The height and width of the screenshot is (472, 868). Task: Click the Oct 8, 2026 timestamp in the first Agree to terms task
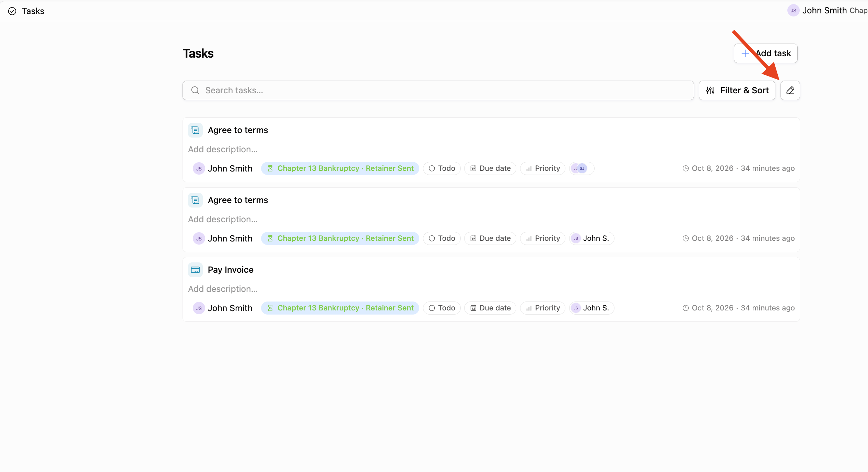point(738,168)
